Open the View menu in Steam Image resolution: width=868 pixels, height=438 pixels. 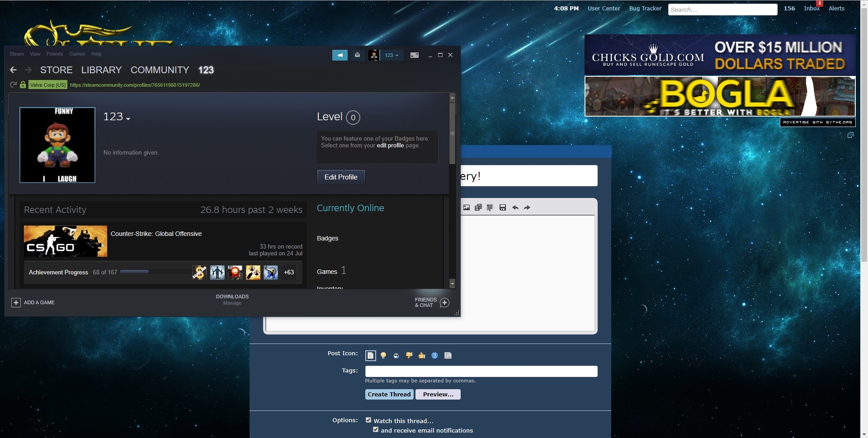click(x=35, y=54)
